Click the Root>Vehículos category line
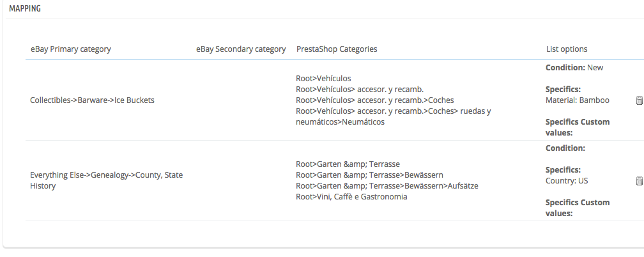The height and width of the screenshot is (257, 644). pyautogui.click(x=323, y=79)
